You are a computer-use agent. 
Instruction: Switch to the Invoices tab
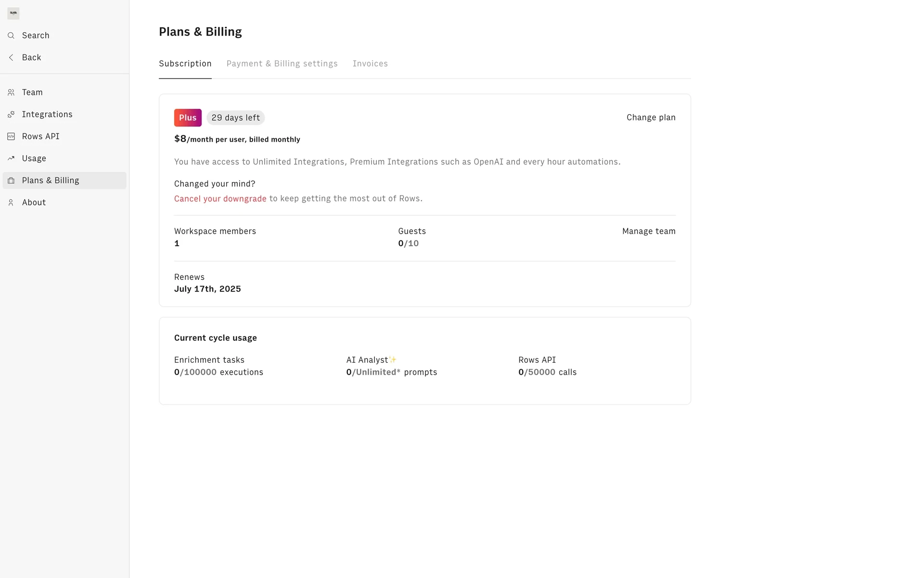click(x=370, y=64)
